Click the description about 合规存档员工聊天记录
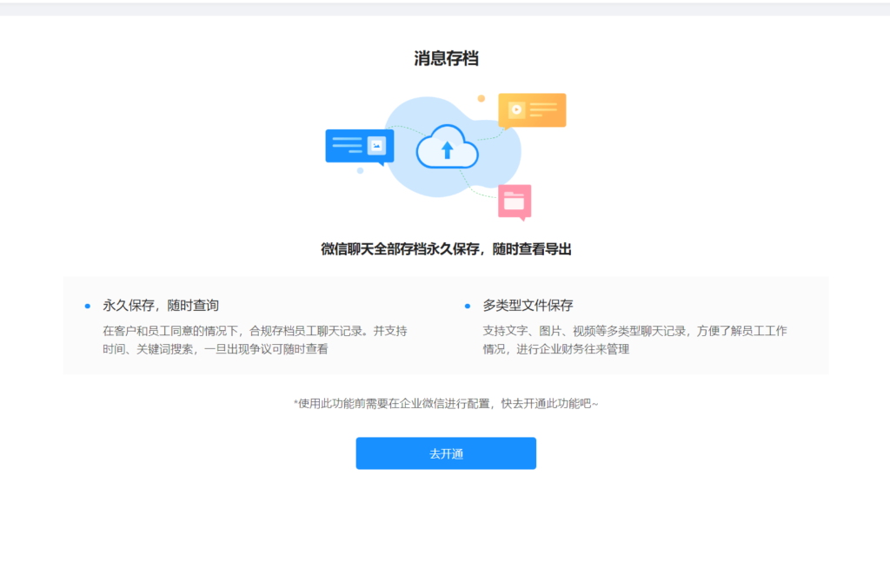The height and width of the screenshot is (588, 890). (x=255, y=340)
